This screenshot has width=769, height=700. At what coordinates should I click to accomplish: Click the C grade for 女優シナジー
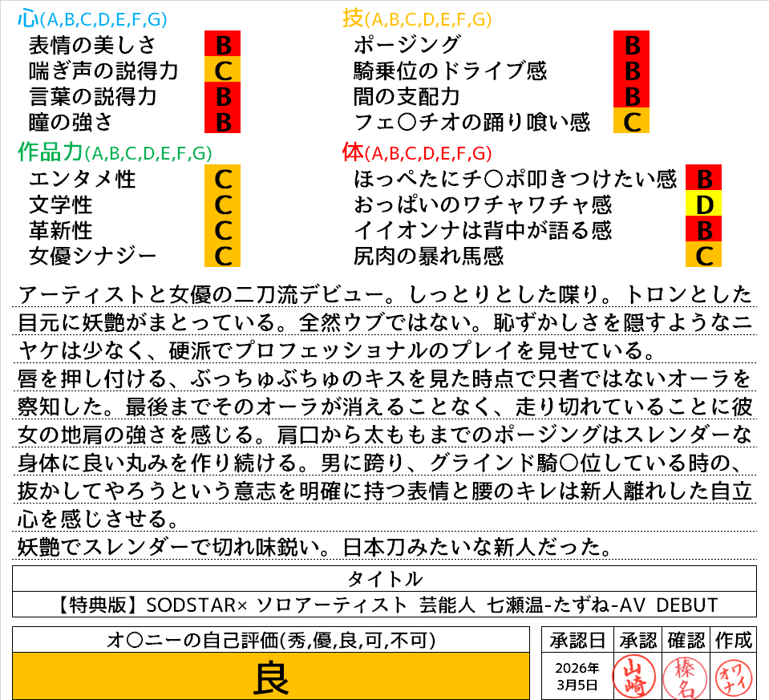point(223,257)
